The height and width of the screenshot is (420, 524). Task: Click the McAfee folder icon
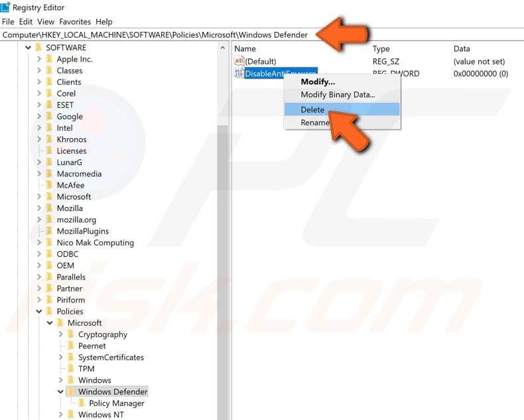tap(49, 185)
